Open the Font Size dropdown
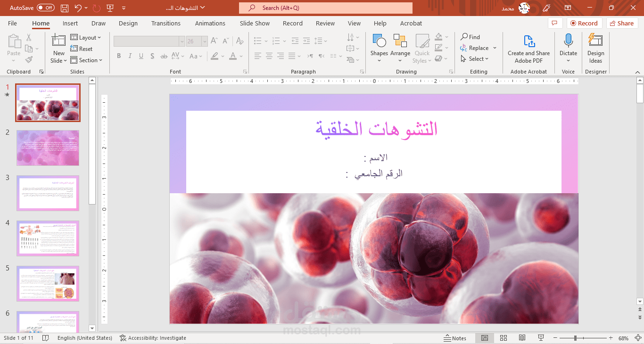Screen dimensions: 644x344 [204, 41]
